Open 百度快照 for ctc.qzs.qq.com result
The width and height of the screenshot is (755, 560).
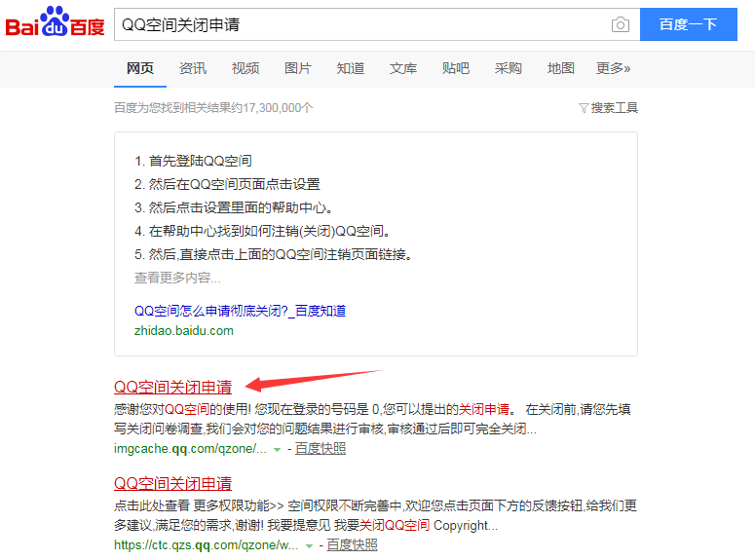coord(352,545)
